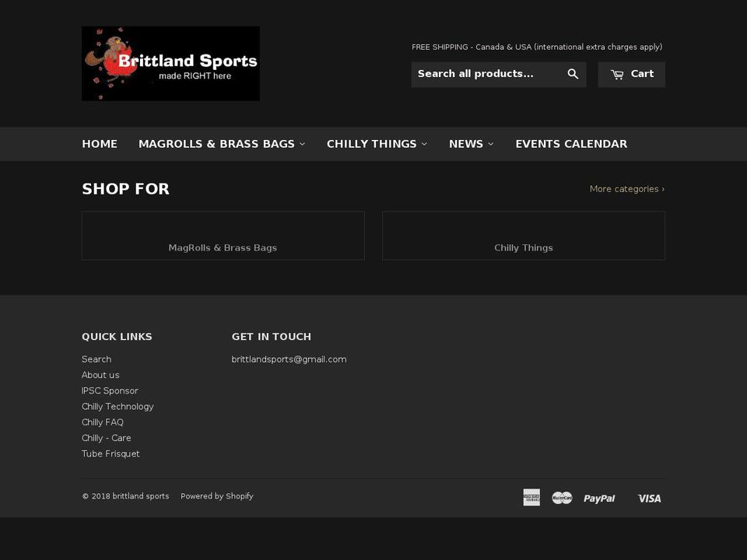
Task: Open the News menu item
Action: 466,144
